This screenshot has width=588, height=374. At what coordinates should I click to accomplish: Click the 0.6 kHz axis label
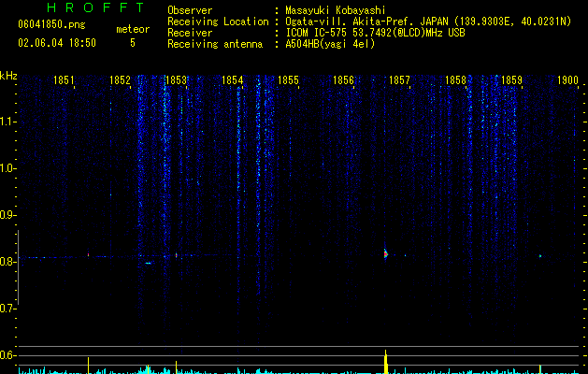point(8,355)
